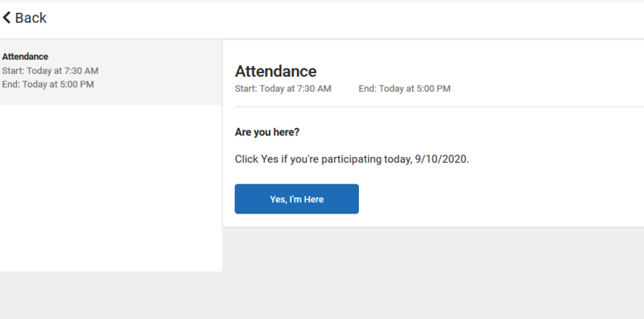Confirm attendance with Yes, I'm Here button
This screenshot has width=644, height=319.
[x=296, y=199]
